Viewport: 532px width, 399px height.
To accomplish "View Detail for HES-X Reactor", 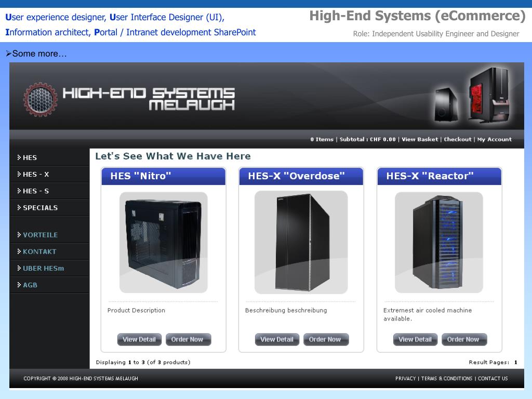I will [x=415, y=339].
